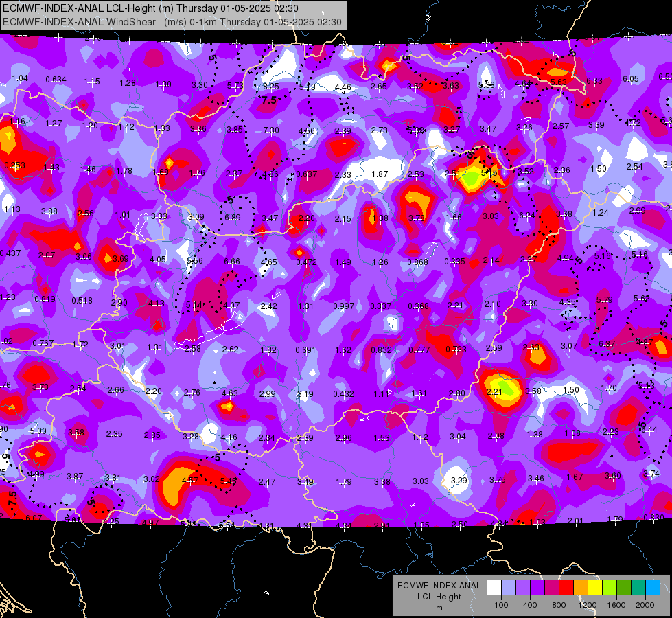
Task: Click the teal legend swatch
Action: pos(638,588)
